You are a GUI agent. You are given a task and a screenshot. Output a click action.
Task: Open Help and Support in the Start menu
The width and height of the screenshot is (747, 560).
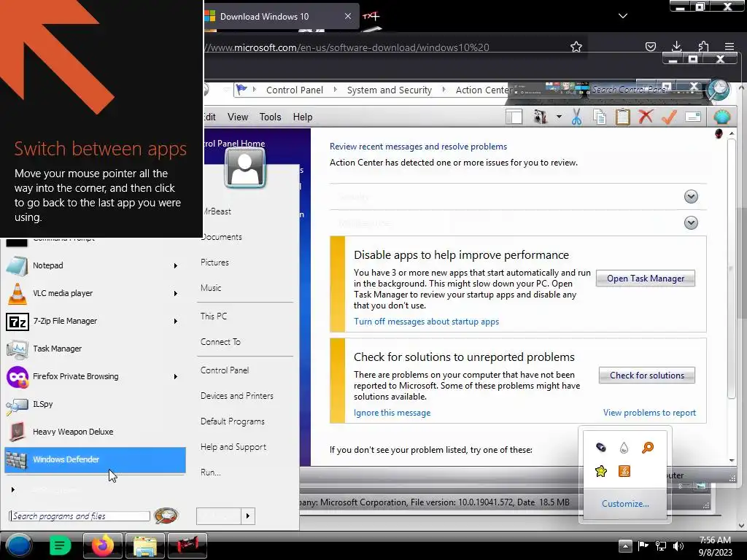point(233,447)
